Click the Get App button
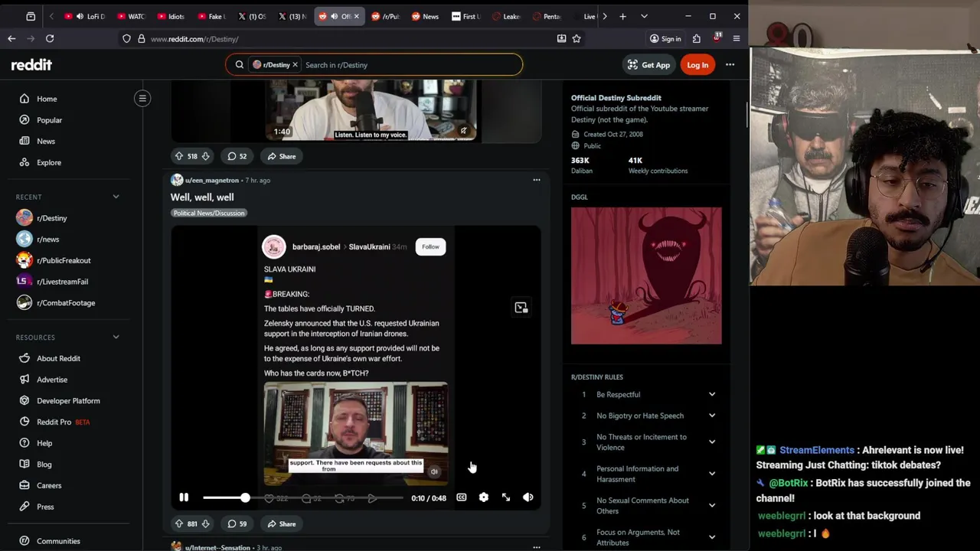The height and width of the screenshot is (551, 980). [x=648, y=65]
